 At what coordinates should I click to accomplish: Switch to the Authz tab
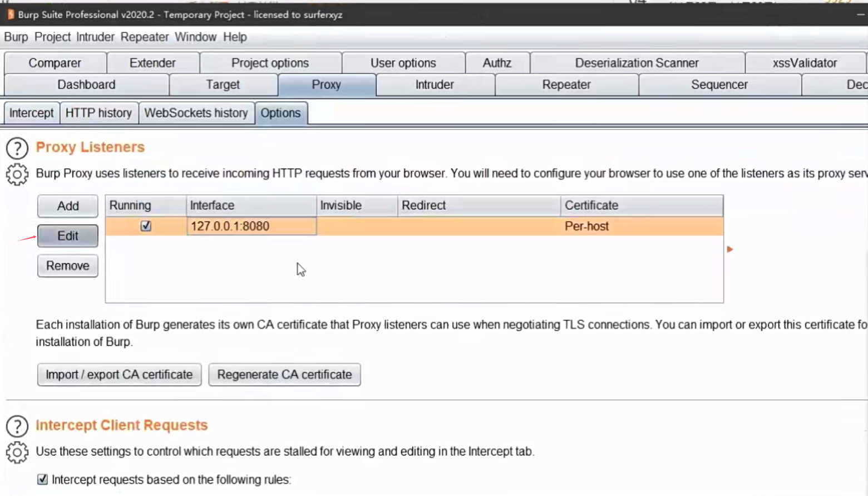point(497,63)
